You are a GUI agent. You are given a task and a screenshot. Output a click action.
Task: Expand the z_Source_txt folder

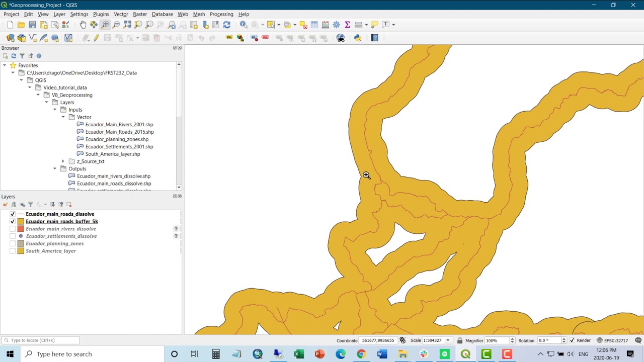[x=63, y=161]
